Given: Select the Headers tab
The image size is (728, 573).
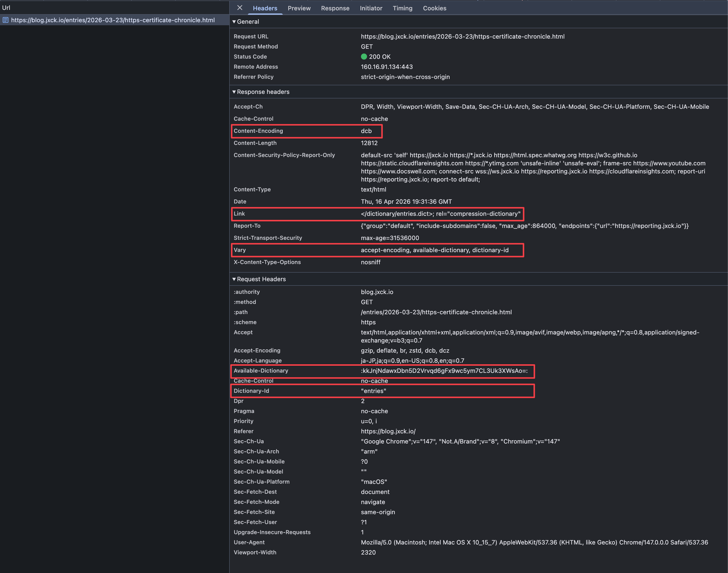Looking at the screenshot, I should point(265,8).
